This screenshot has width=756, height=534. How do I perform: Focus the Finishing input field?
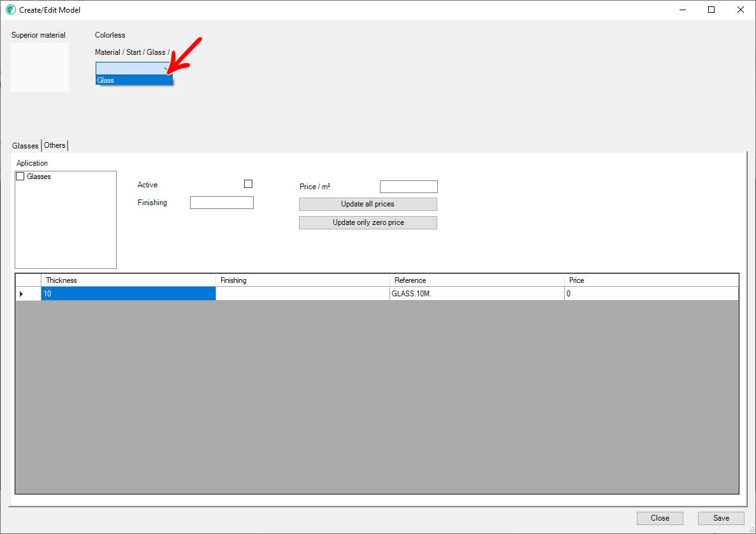(222, 203)
